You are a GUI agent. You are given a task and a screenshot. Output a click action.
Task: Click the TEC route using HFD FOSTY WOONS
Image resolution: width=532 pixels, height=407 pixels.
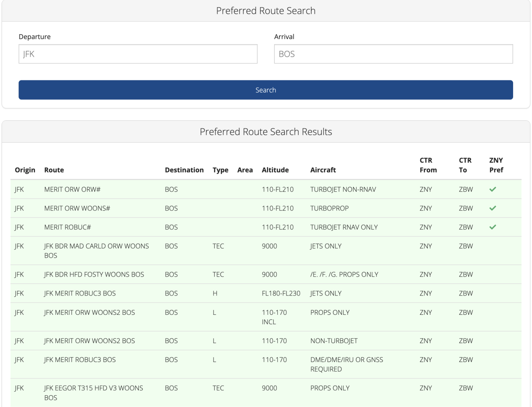[94, 274]
